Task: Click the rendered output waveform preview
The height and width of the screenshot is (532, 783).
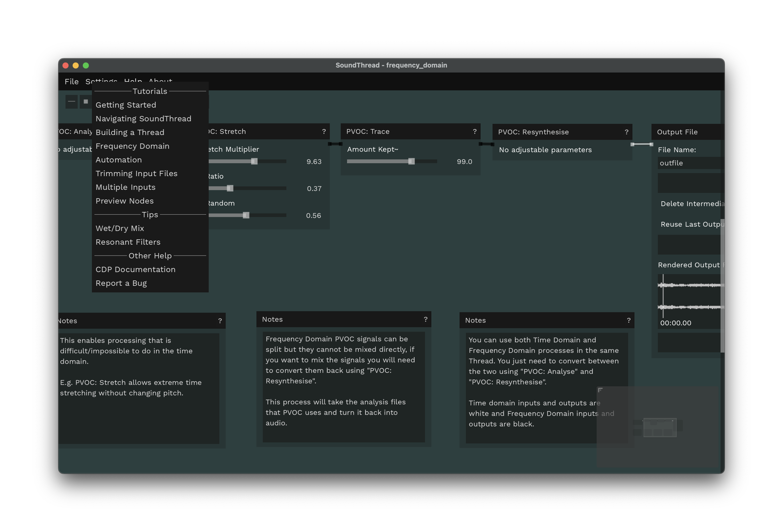Action: tap(689, 296)
